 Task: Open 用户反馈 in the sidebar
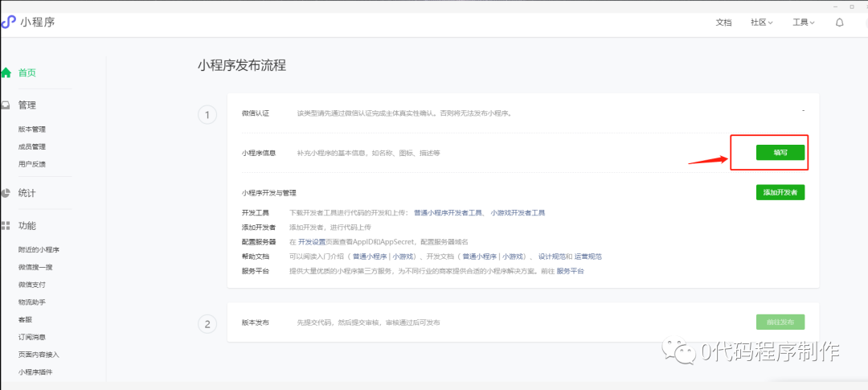point(31,164)
